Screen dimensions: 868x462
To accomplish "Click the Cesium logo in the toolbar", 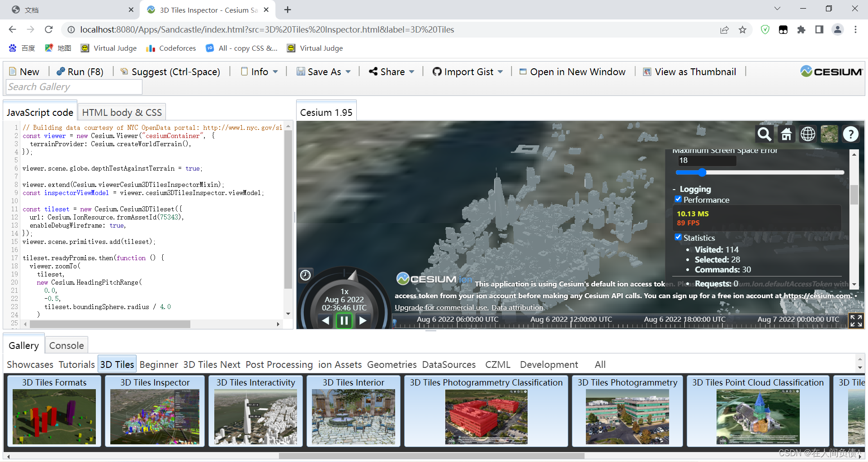I will click(831, 71).
